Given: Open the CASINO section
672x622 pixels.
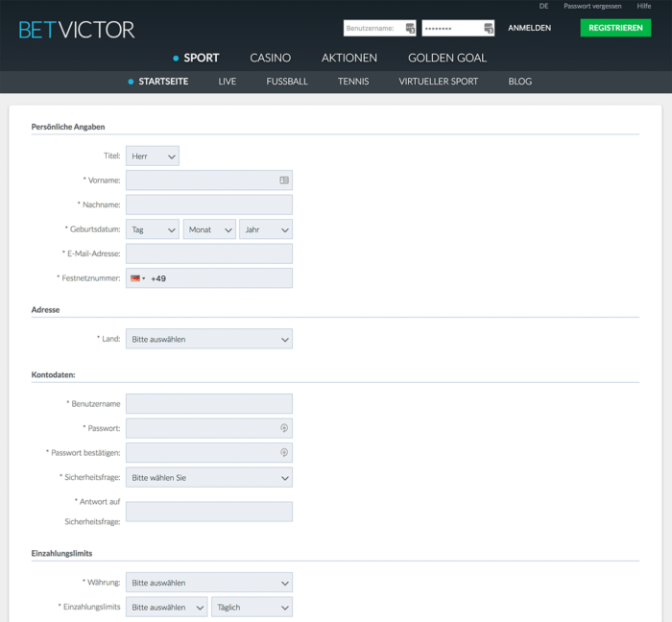Looking at the screenshot, I should click(271, 58).
